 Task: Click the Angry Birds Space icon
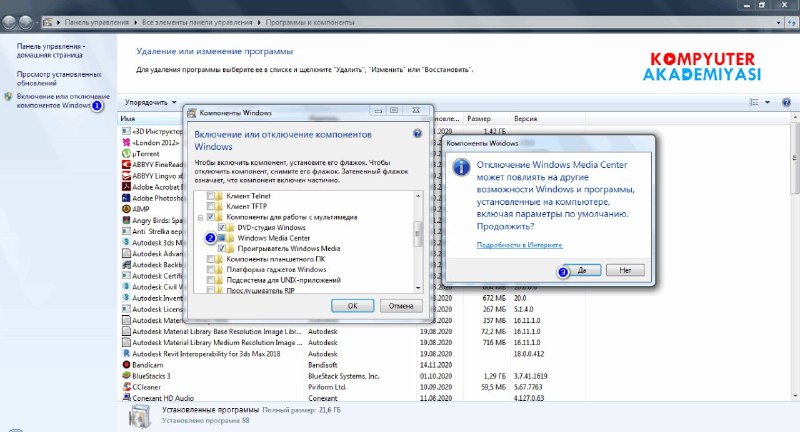(x=127, y=220)
